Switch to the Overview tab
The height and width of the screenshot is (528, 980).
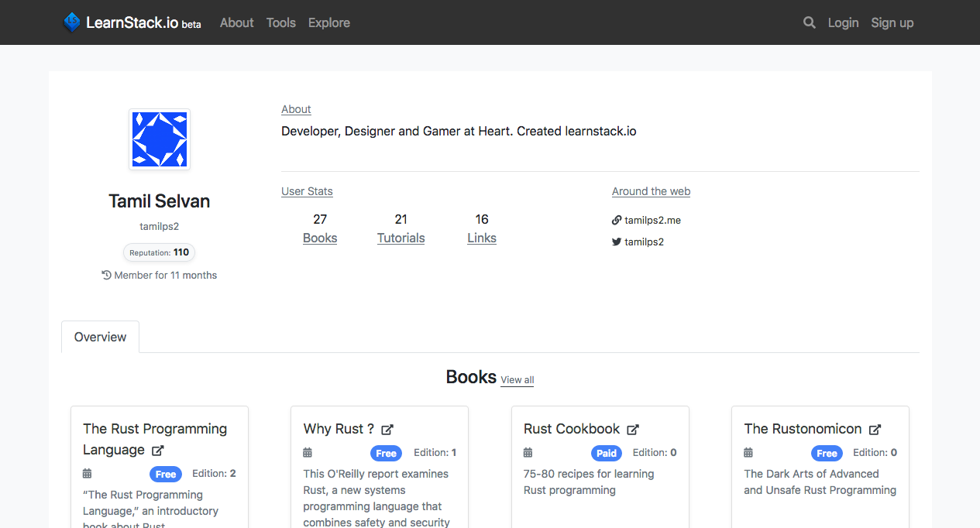coord(100,337)
